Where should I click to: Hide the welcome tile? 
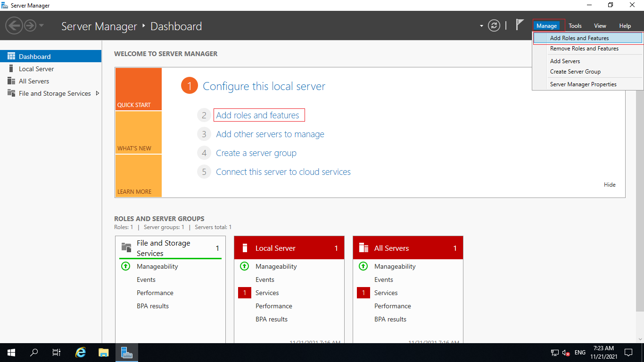pyautogui.click(x=610, y=185)
